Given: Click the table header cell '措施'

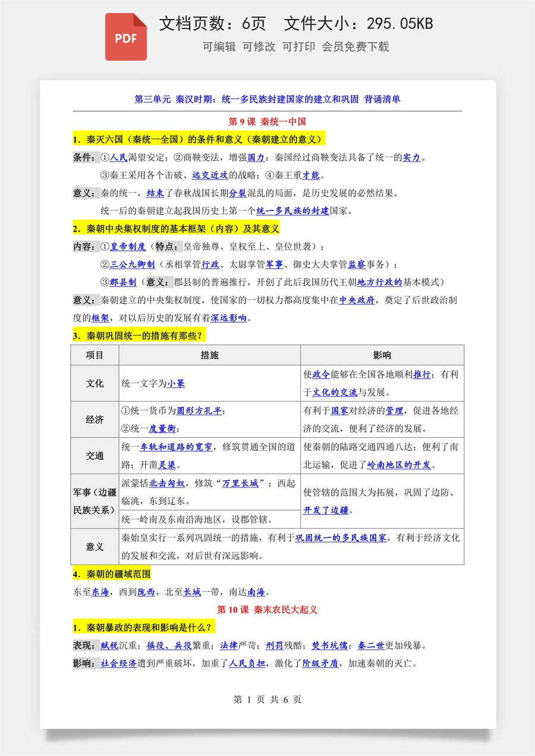Looking at the screenshot, I should (210, 355).
